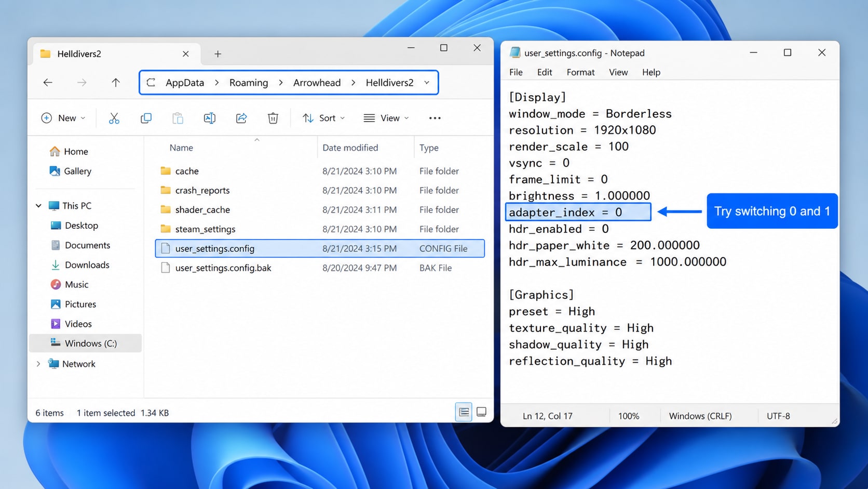Open the See more ellipsis menu
The width and height of the screenshot is (868, 489).
coord(435,118)
